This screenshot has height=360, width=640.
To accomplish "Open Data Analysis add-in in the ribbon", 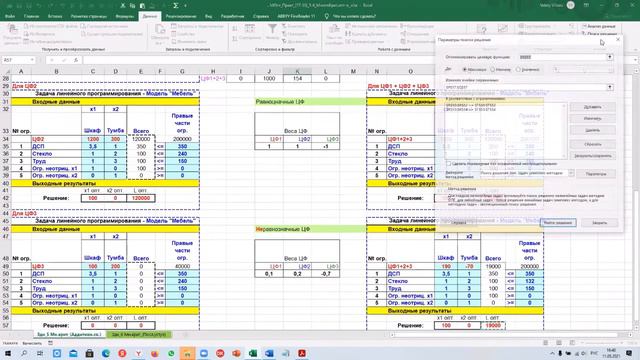I will tap(599, 26).
